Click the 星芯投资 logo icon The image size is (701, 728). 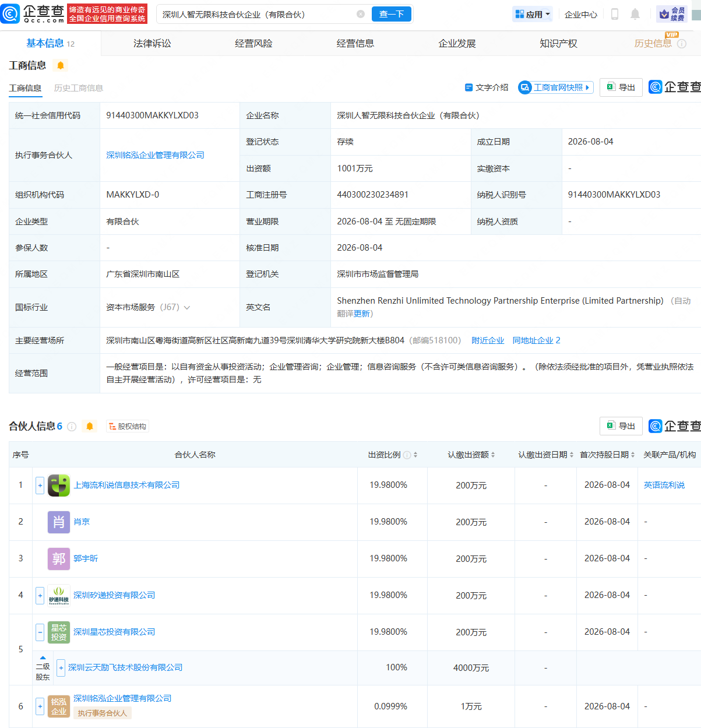click(59, 632)
